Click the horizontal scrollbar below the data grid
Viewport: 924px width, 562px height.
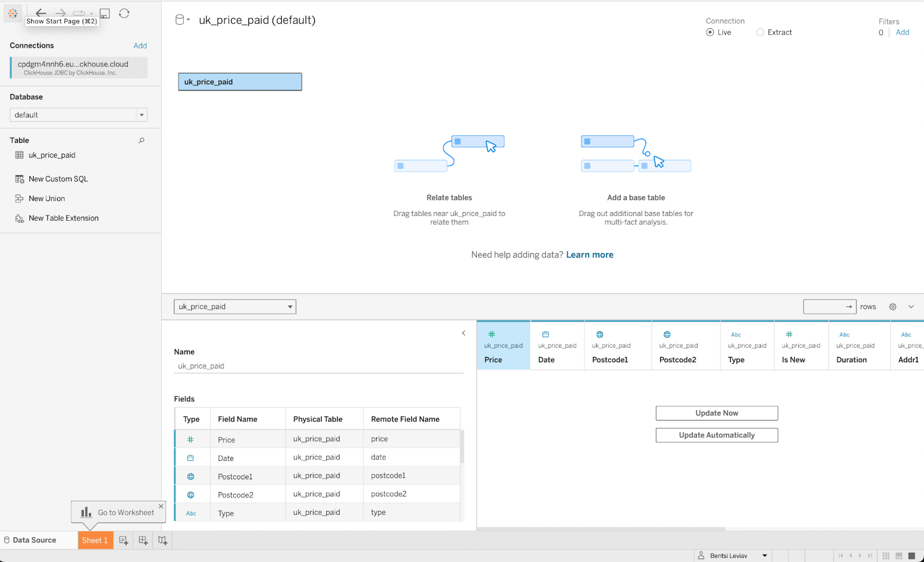601,528
